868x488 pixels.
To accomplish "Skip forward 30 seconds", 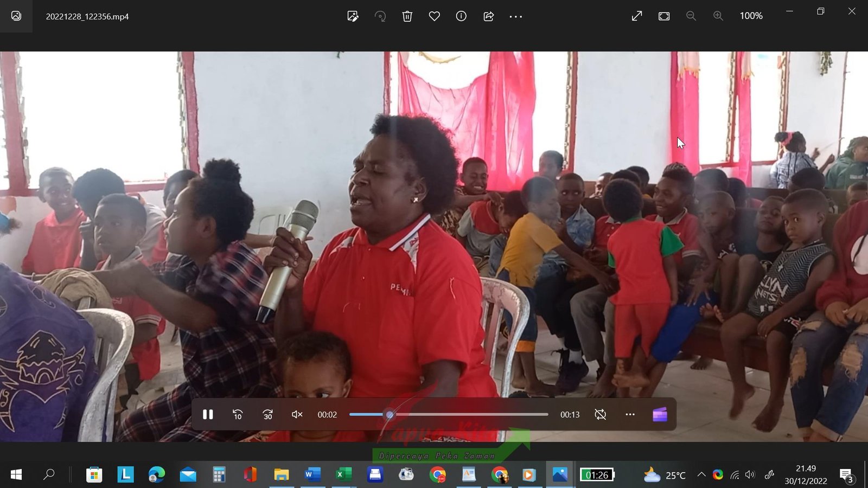I will pos(267,415).
